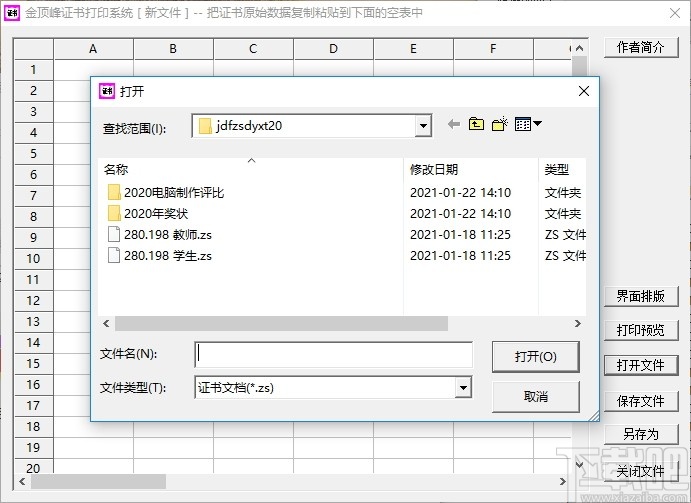
Task: Expand the 文件类型 dropdown
Action: (x=463, y=388)
